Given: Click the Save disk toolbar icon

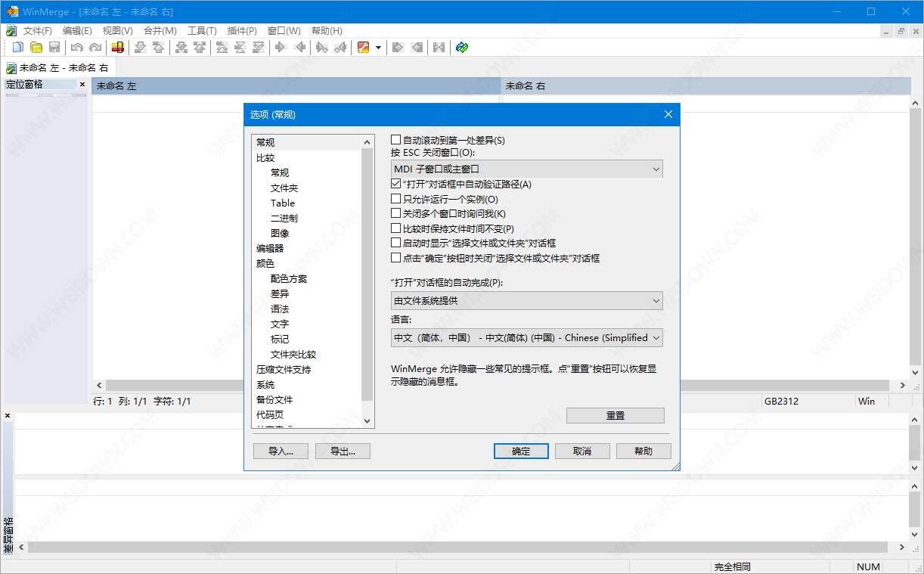Looking at the screenshot, I should coord(54,48).
